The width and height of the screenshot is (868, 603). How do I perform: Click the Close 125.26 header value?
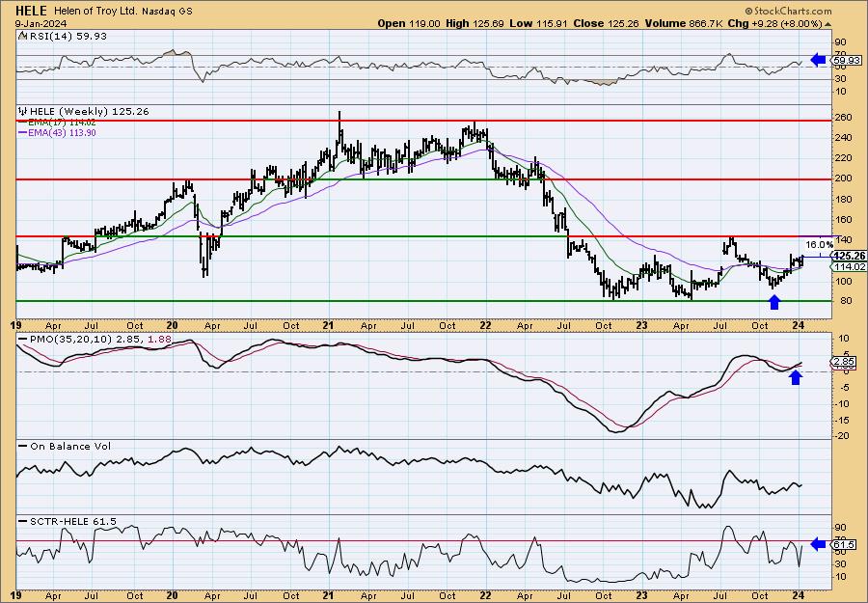[x=605, y=23]
